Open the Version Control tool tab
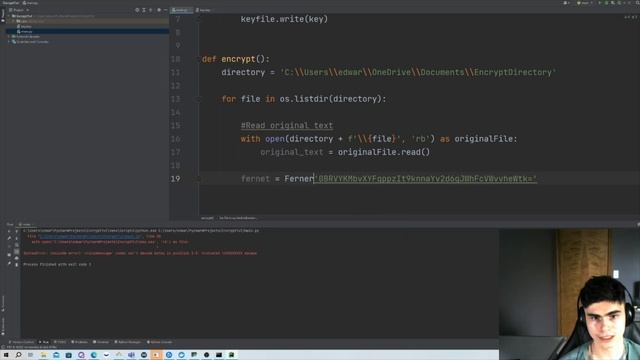The height and width of the screenshot is (360, 640). point(21,342)
